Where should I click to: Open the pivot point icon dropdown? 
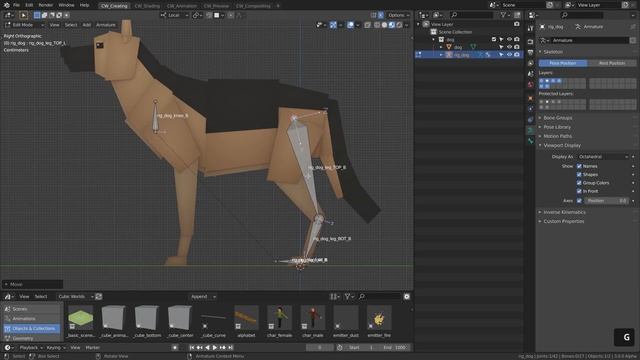pyautogui.click(x=198, y=15)
